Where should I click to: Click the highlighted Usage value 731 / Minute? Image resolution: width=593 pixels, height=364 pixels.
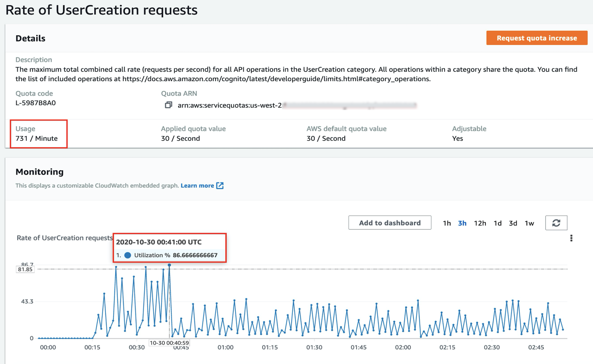point(36,138)
